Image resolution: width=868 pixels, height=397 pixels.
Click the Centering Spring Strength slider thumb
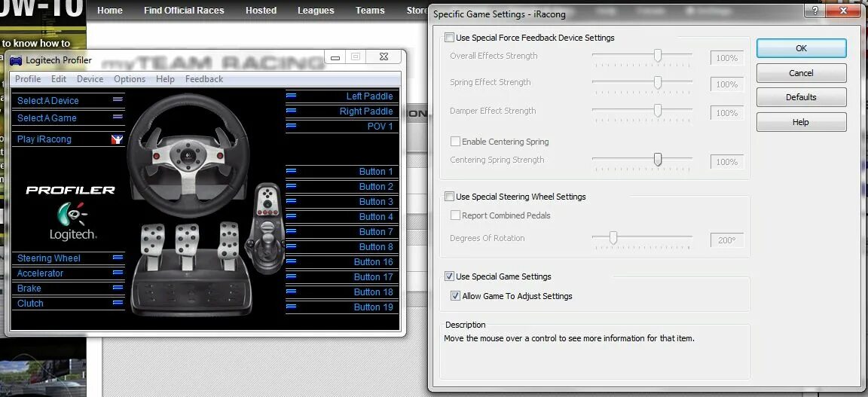tap(658, 160)
